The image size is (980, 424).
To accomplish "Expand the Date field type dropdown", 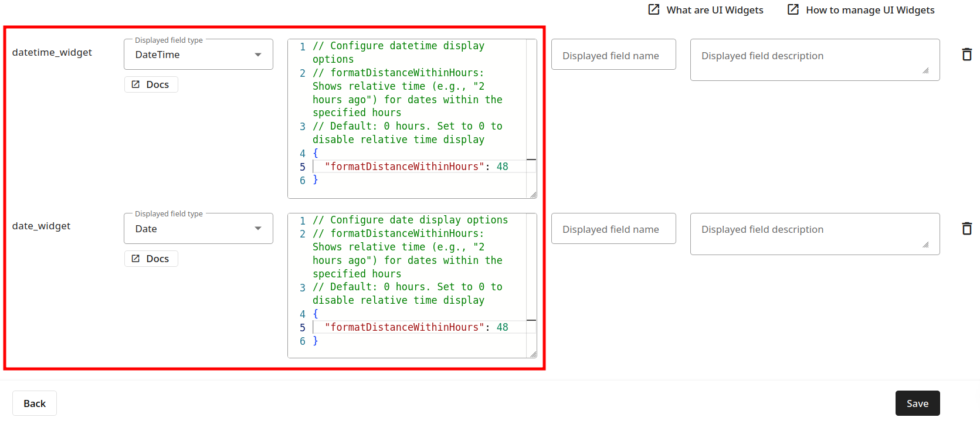I will coord(198,229).
